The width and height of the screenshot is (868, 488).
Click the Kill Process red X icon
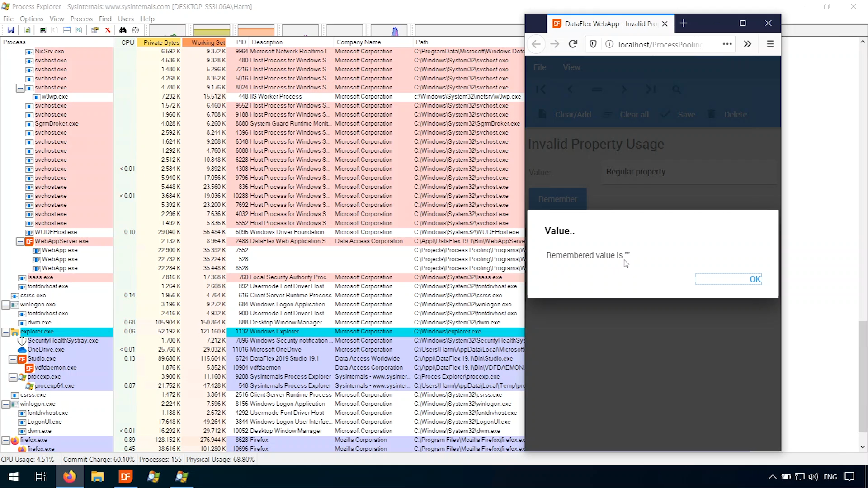pyautogui.click(x=108, y=30)
